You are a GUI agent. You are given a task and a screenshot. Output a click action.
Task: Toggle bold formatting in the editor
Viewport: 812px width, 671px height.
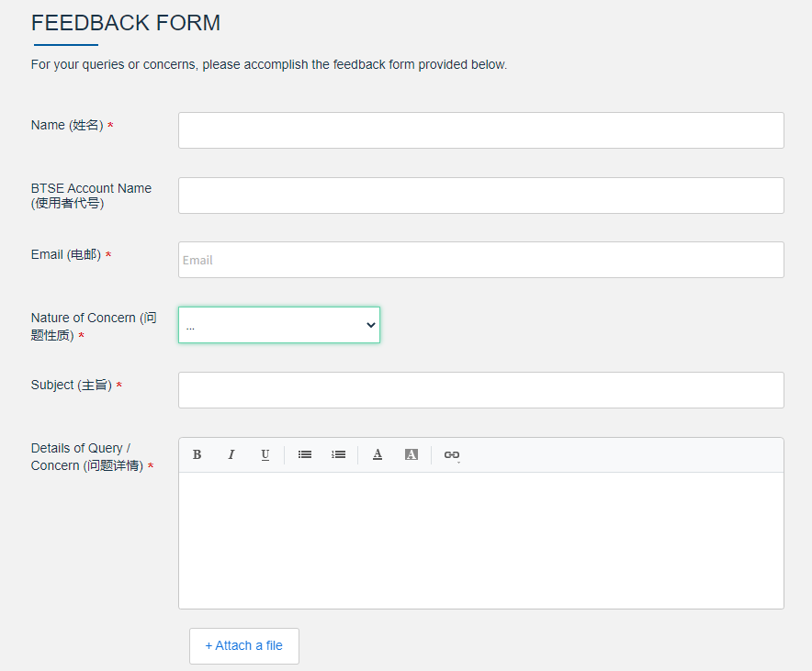[197, 454]
